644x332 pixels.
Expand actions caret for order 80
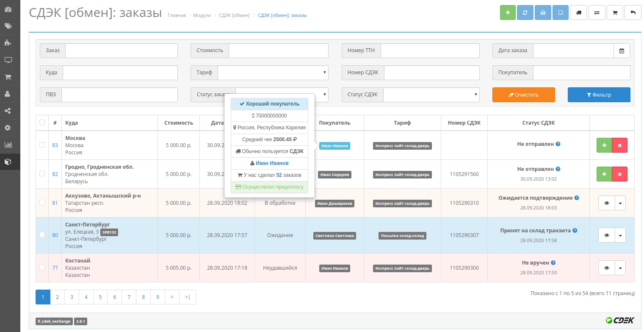click(x=620, y=235)
